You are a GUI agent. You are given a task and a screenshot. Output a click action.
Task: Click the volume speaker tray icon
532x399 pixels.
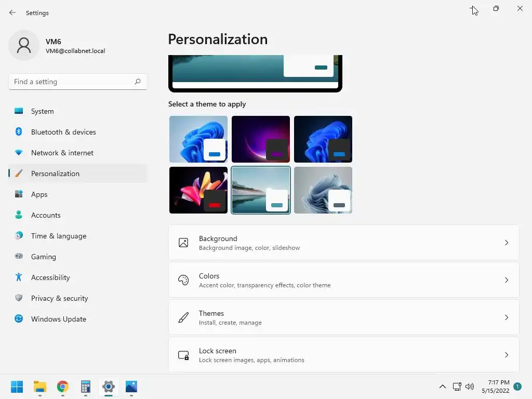[x=470, y=387]
